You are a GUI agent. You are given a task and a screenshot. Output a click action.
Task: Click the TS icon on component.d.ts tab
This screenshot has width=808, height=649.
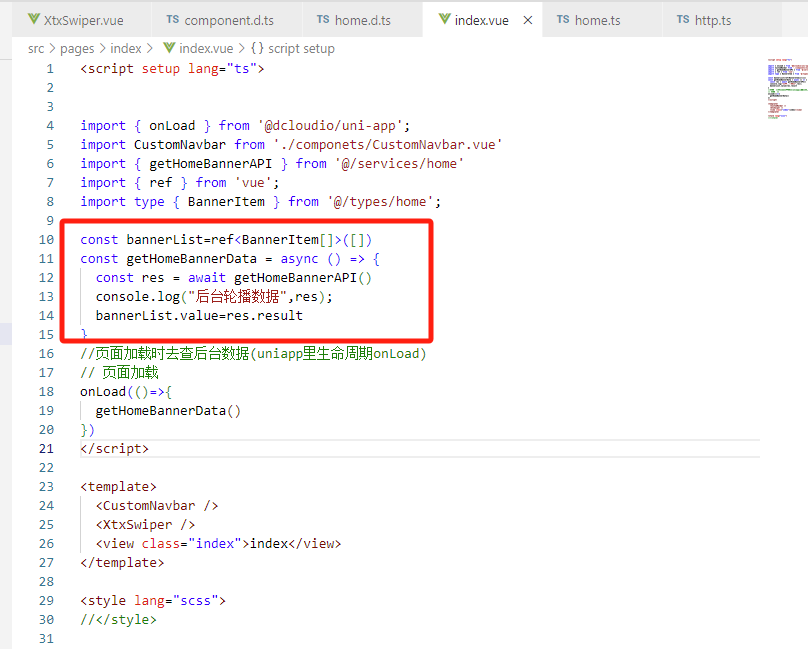(x=173, y=20)
